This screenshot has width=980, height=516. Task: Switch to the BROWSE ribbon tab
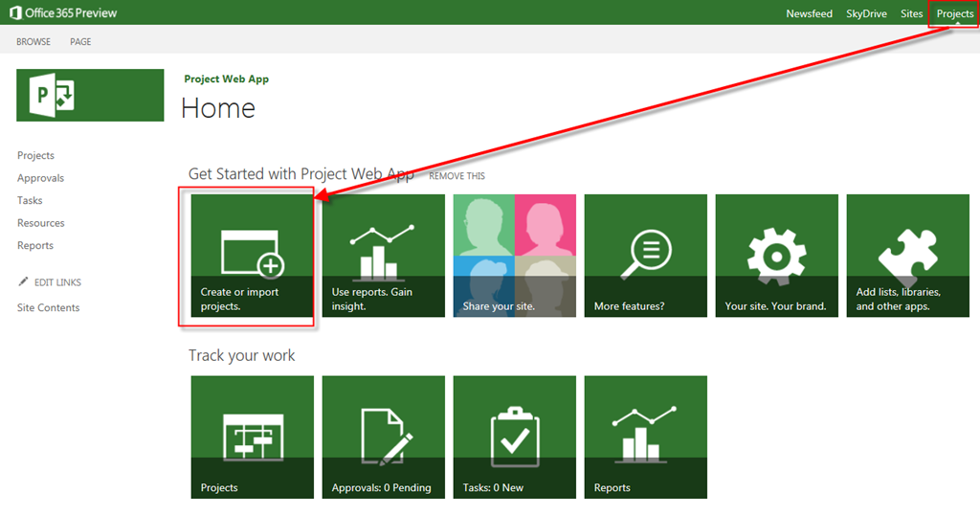pyautogui.click(x=33, y=42)
